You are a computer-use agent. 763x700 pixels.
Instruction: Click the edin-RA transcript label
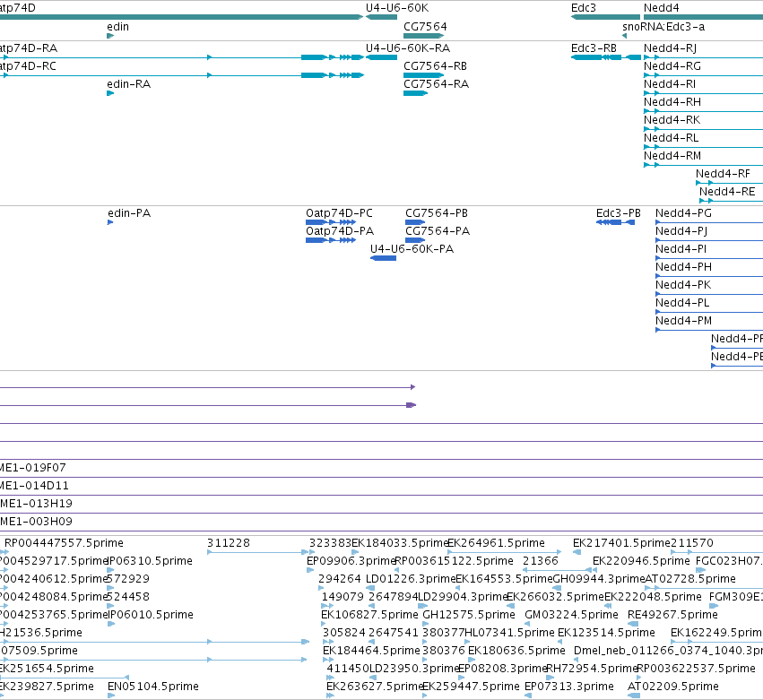click(129, 84)
